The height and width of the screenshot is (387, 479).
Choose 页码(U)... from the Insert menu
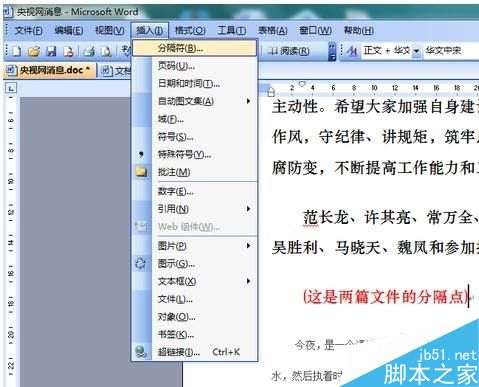coord(194,66)
